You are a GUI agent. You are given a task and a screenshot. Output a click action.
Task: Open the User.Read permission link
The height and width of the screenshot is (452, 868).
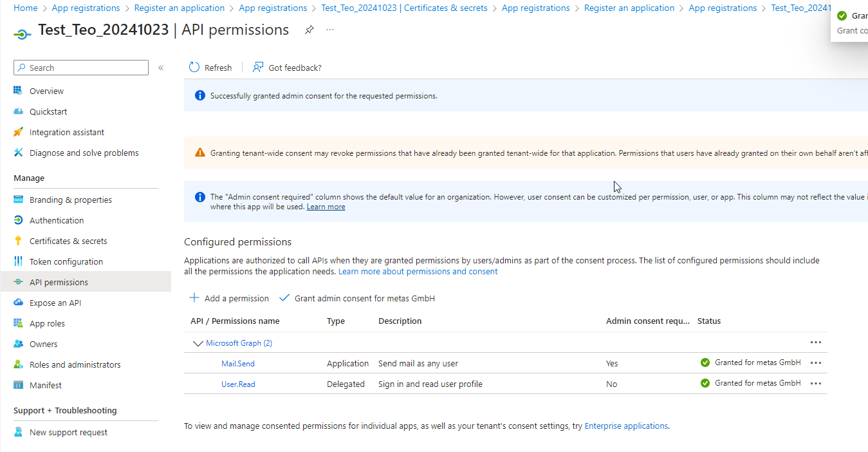[x=238, y=384]
